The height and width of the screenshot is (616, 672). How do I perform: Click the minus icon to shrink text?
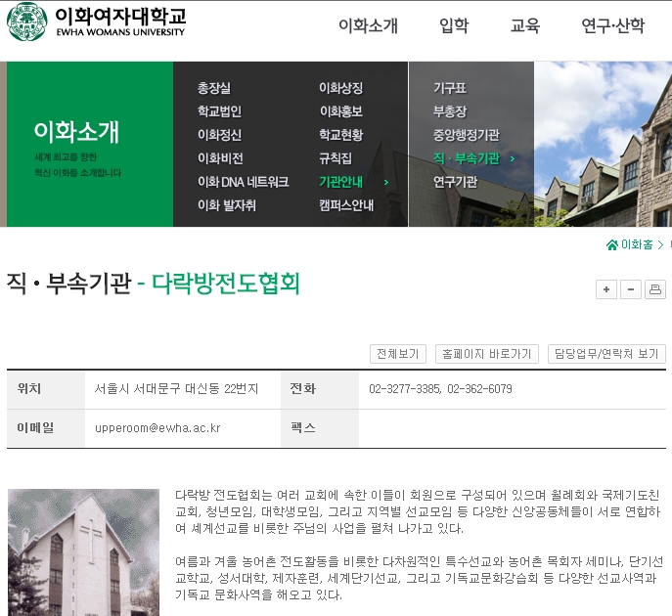(x=631, y=289)
